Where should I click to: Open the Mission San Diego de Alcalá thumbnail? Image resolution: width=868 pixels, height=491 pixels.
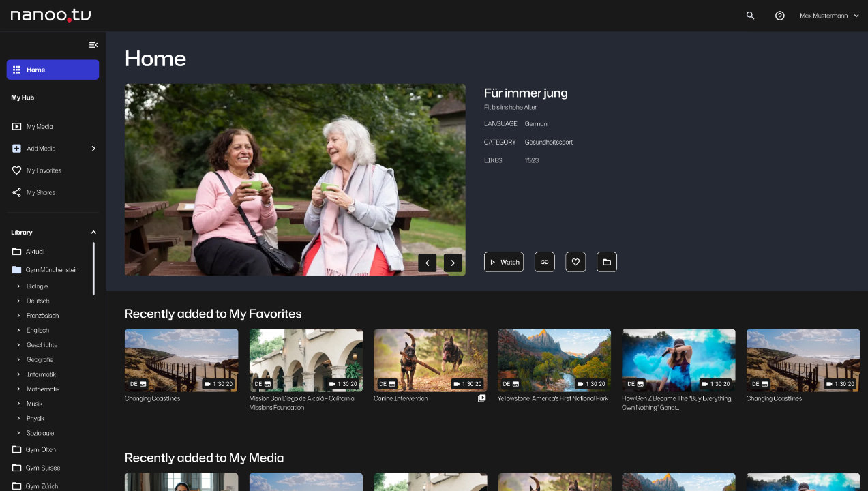(x=306, y=360)
